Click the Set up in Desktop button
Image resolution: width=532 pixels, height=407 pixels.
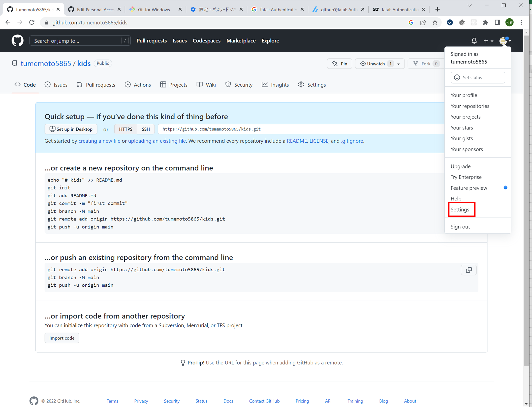coord(71,129)
